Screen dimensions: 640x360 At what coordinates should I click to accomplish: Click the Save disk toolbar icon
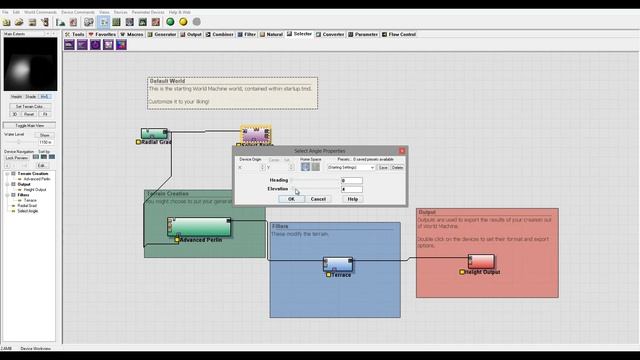(32, 22)
